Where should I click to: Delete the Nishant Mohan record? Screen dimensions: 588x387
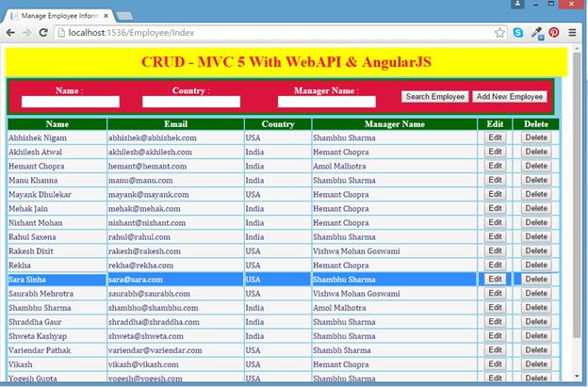pyautogui.click(x=536, y=222)
